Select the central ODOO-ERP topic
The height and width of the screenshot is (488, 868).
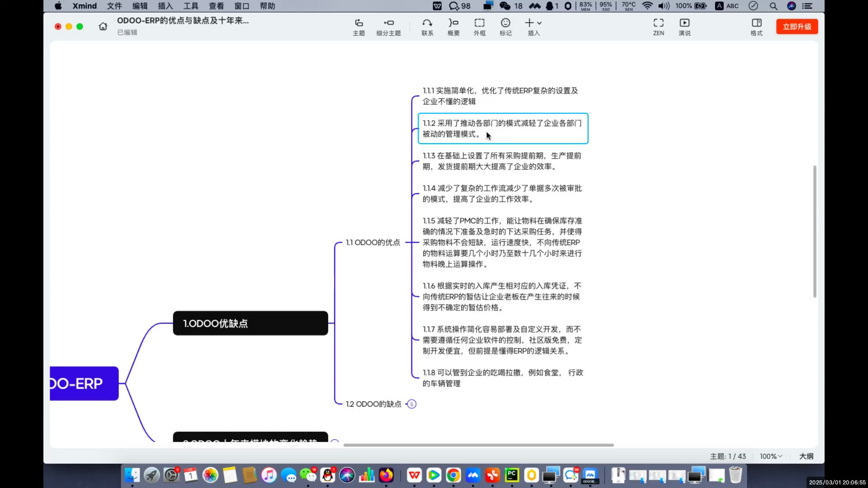click(84, 383)
